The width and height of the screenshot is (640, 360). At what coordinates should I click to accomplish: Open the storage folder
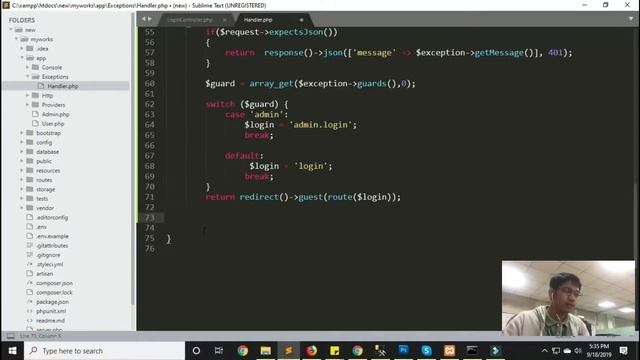pyautogui.click(x=46, y=189)
